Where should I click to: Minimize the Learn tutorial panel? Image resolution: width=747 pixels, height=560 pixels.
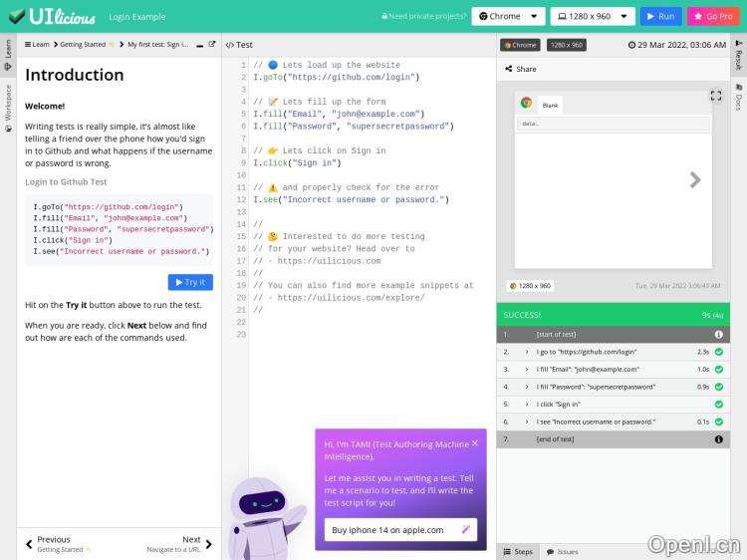(199, 45)
